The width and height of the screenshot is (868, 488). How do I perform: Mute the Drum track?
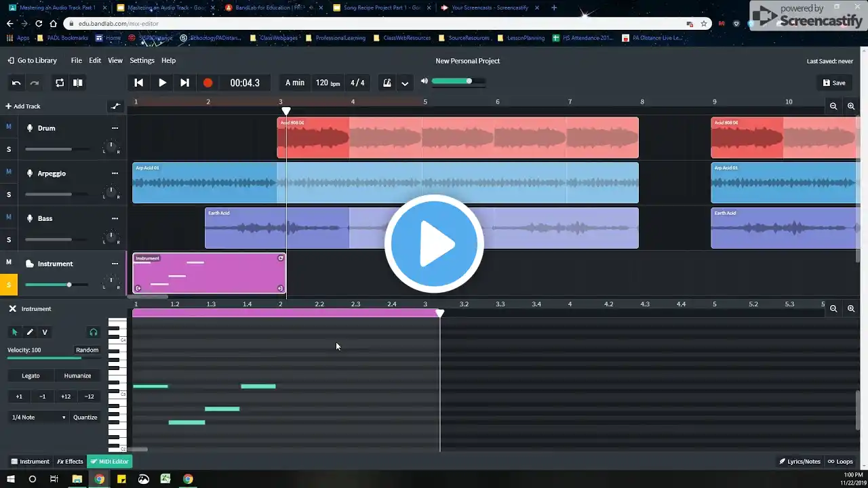pyautogui.click(x=9, y=127)
